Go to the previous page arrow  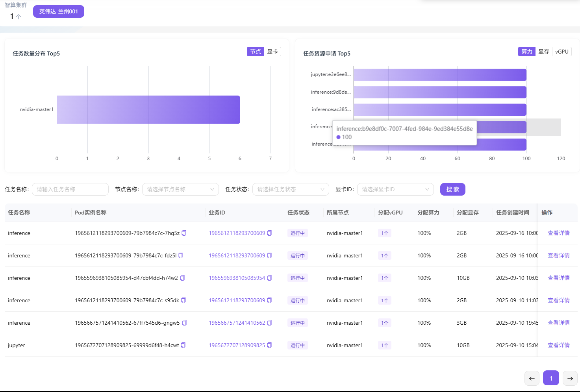532,378
